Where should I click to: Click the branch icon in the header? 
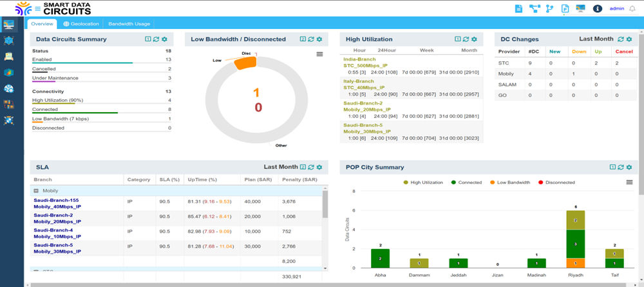[549, 8]
